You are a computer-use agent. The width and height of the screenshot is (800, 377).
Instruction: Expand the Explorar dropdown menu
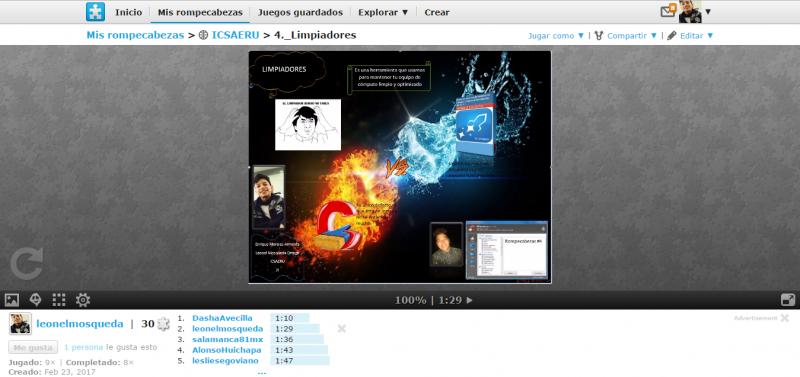pos(383,12)
